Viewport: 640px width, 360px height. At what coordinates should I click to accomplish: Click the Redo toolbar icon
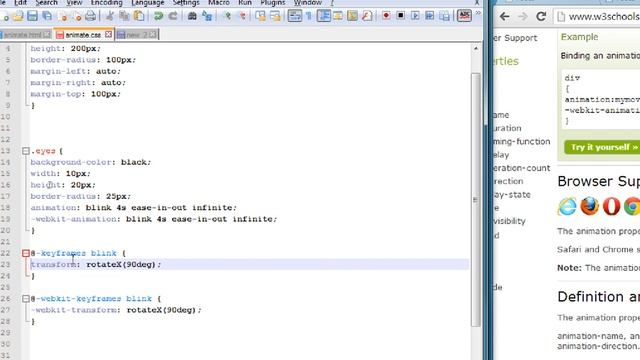[173, 16]
